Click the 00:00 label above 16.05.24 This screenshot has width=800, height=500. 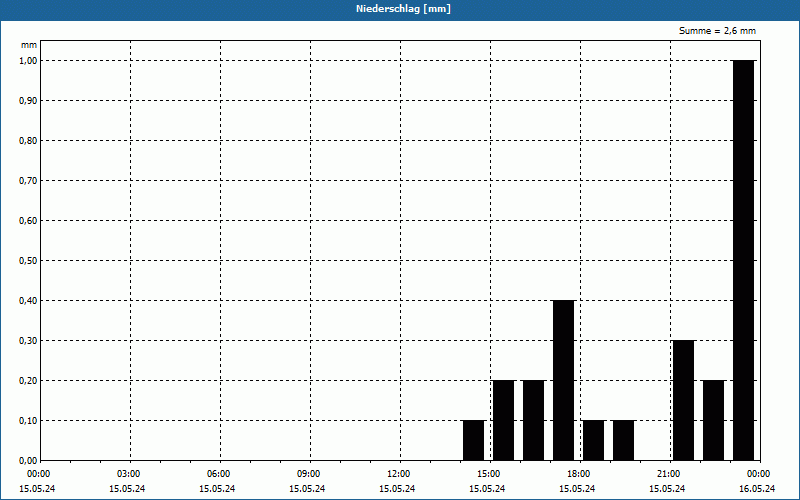coord(757,474)
